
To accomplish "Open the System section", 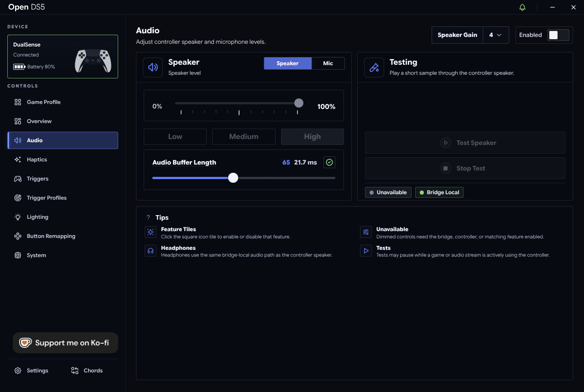I will pos(63,255).
